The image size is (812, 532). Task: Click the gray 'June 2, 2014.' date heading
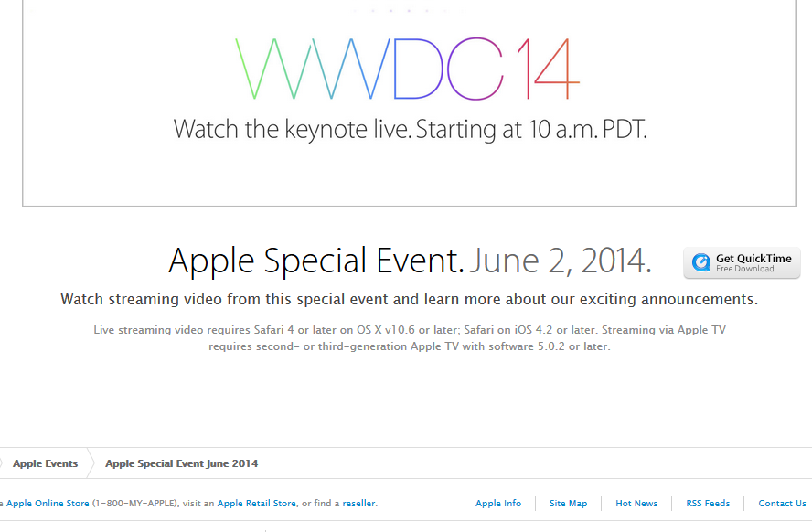coord(561,261)
